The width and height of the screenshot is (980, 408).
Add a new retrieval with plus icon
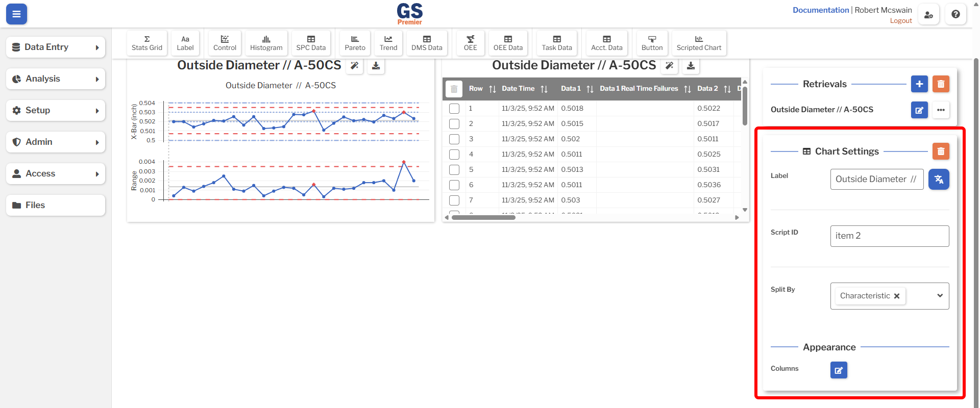point(919,84)
